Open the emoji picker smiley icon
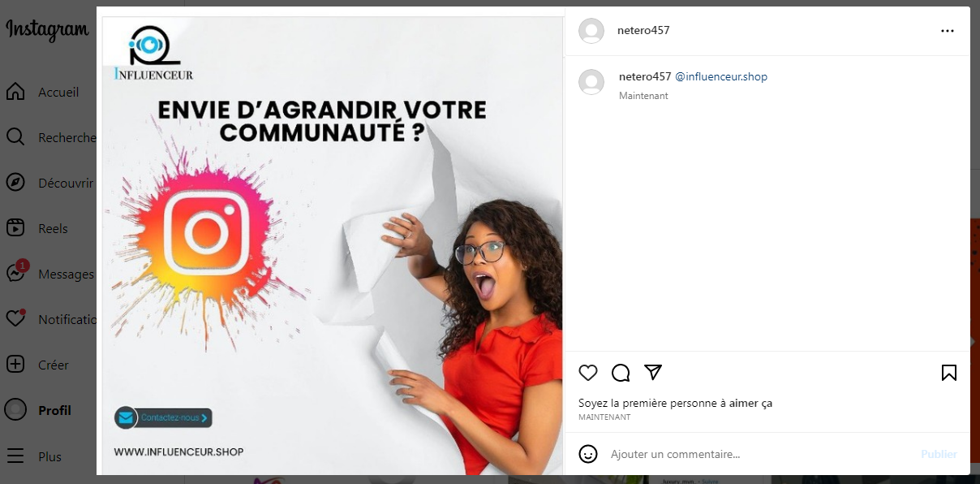The height and width of the screenshot is (484, 980). [588, 454]
